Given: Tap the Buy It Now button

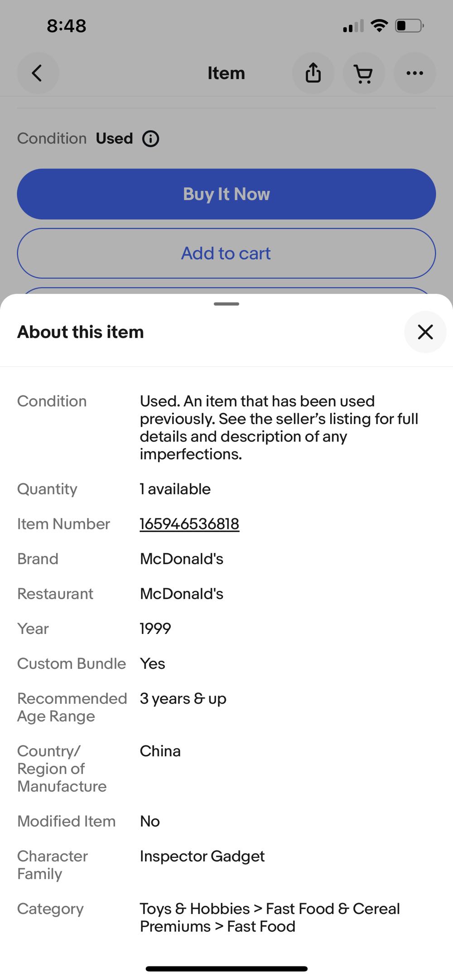Looking at the screenshot, I should (x=226, y=194).
